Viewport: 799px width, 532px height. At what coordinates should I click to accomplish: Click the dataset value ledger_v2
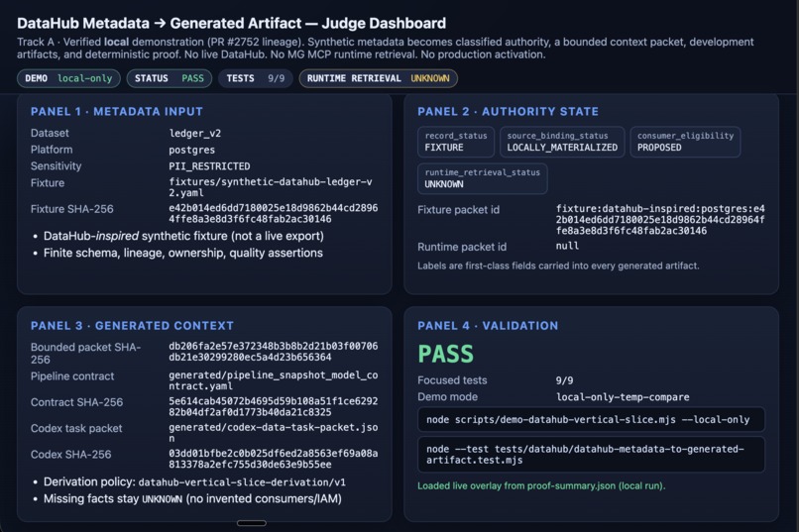[x=194, y=134]
